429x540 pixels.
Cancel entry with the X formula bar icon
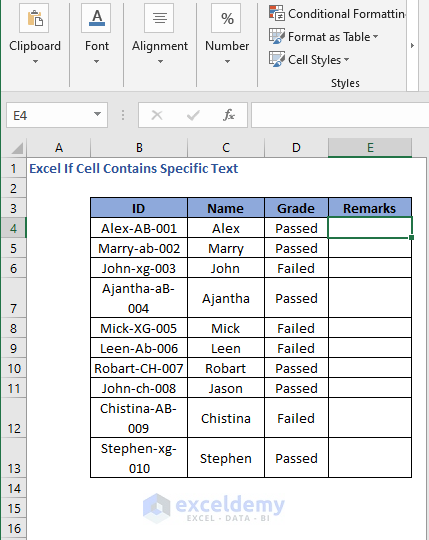click(157, 115)
